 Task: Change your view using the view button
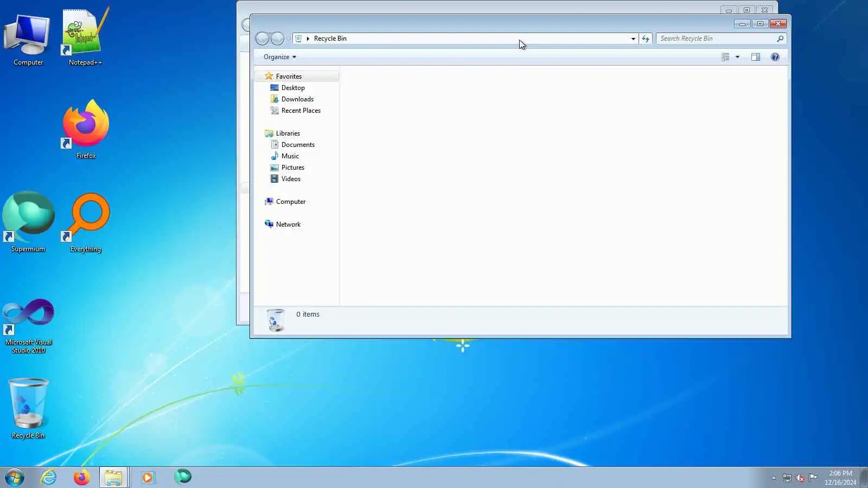725,57
